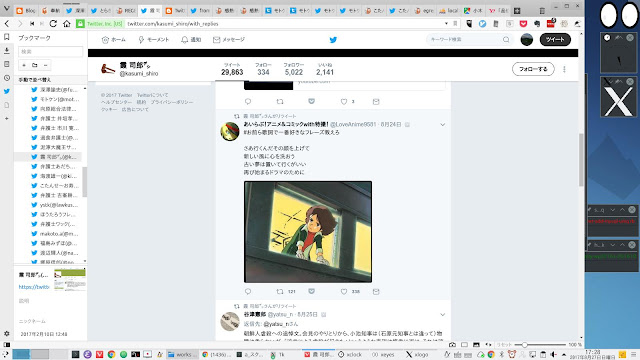Enlarge the anime train window image

(308, 232)
